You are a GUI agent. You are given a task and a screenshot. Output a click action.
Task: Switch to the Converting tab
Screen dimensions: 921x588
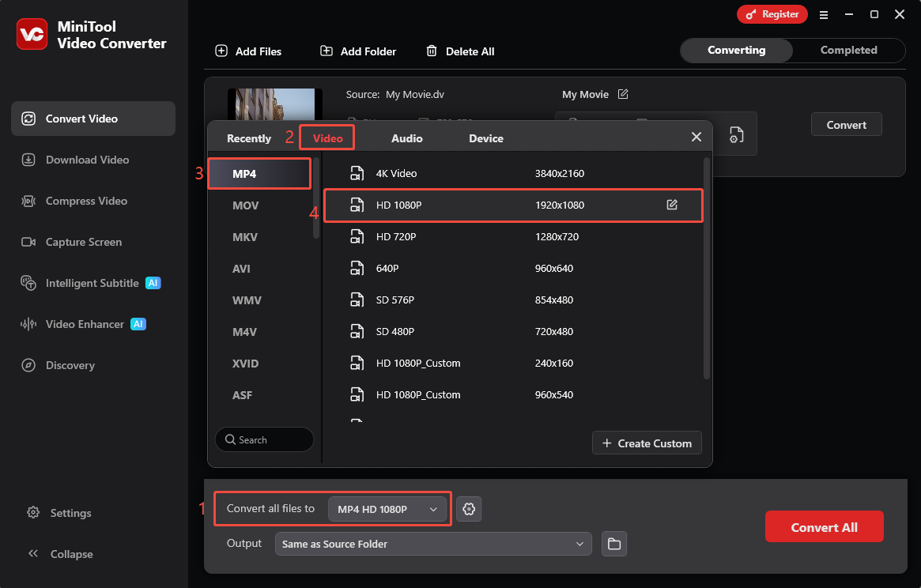737,51
